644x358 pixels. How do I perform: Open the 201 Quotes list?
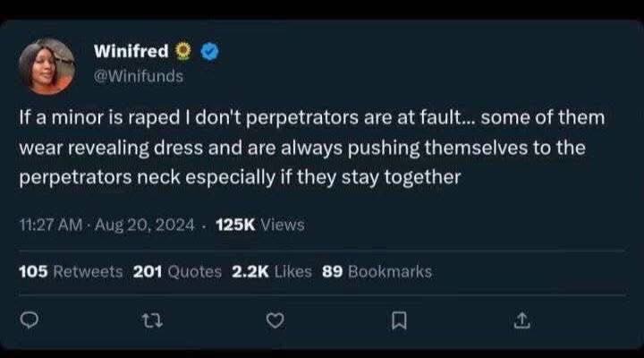(x=177, y=271)
